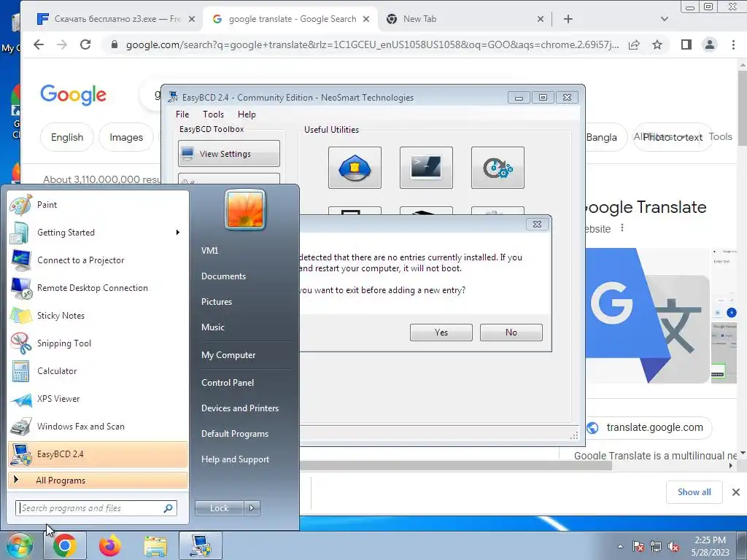Open XPS Viewer from the Start menu
This screenshot has height=560, width=747.
[x=98, y=399]
